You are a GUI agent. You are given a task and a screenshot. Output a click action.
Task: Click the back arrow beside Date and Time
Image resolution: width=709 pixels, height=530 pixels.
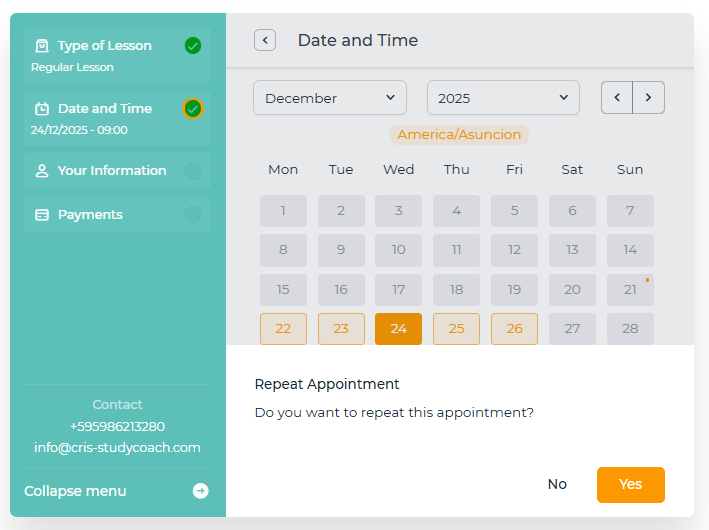click(x=265, y=40)
